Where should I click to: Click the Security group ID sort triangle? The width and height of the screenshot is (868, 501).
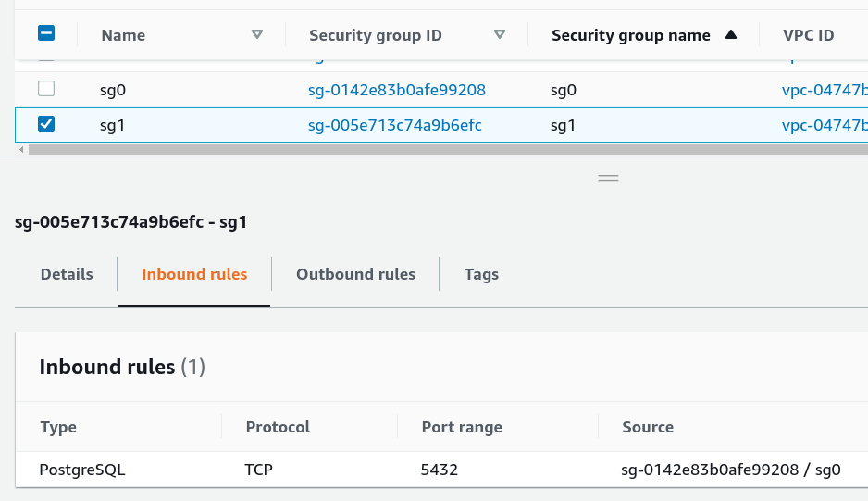point(500,35)
